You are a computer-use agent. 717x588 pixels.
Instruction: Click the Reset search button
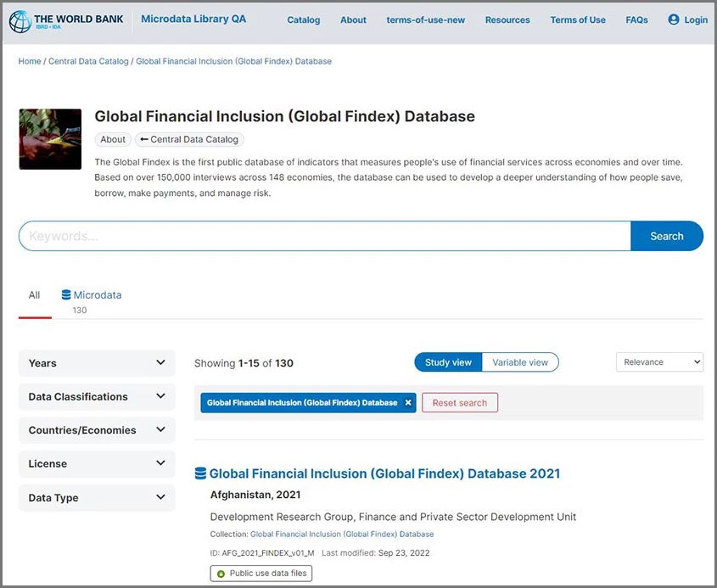(460, 403)
